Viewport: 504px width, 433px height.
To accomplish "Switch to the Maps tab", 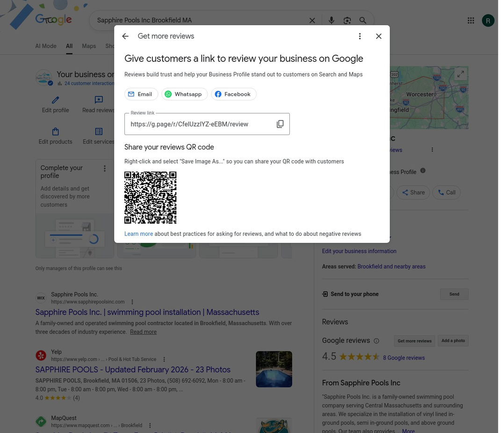I will point(88,46).
